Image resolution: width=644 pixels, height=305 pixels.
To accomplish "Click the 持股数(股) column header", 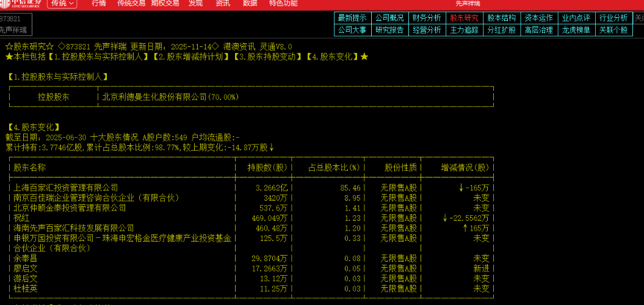I will coord(267,168).
